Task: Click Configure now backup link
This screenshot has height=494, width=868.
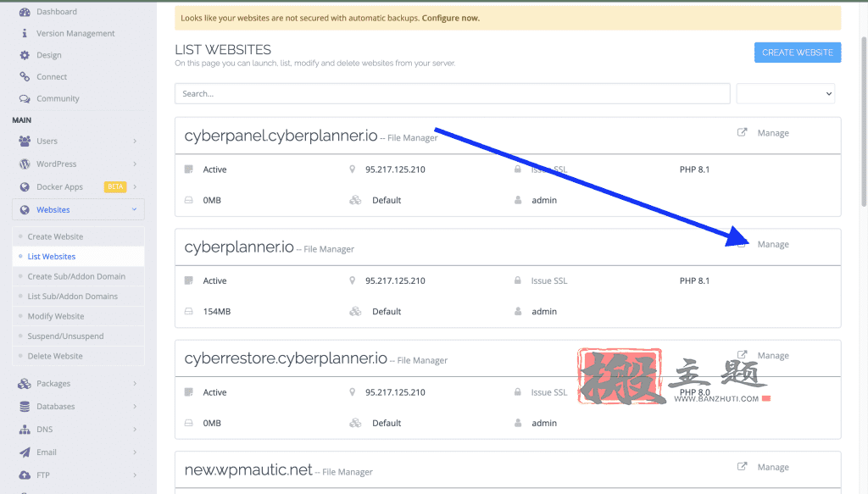Action: click(x=451, y=19)
